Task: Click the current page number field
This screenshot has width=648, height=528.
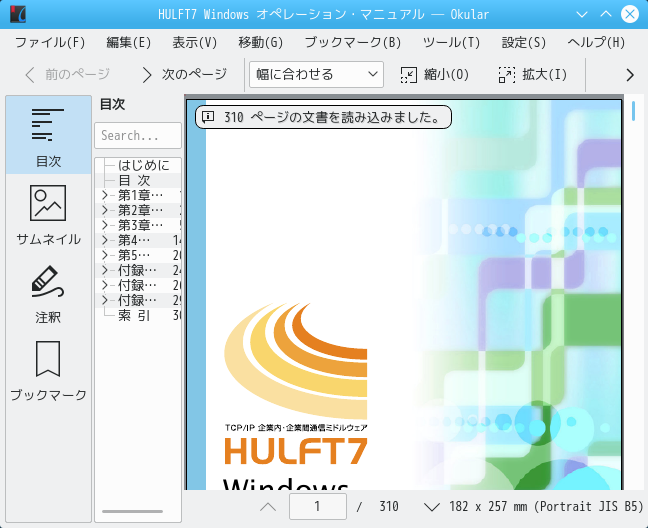Action: [317, 507]
